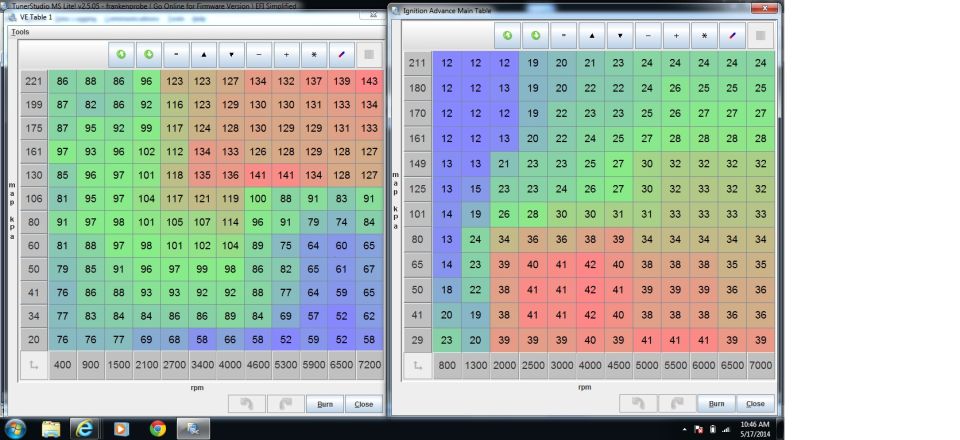Open the Tools menu in VE Table 1
Image resolution: width=960 pixels, height=440 pixels.
(x=20, y=32)
